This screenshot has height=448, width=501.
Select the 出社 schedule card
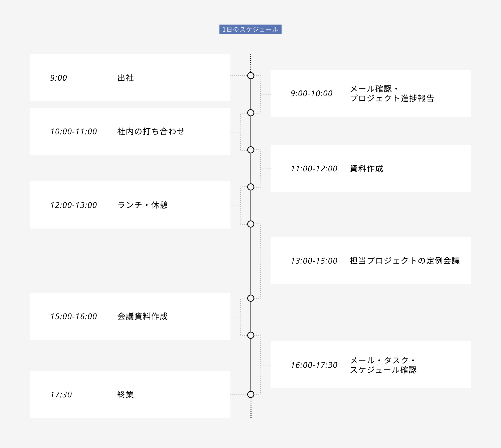(130, 78)
